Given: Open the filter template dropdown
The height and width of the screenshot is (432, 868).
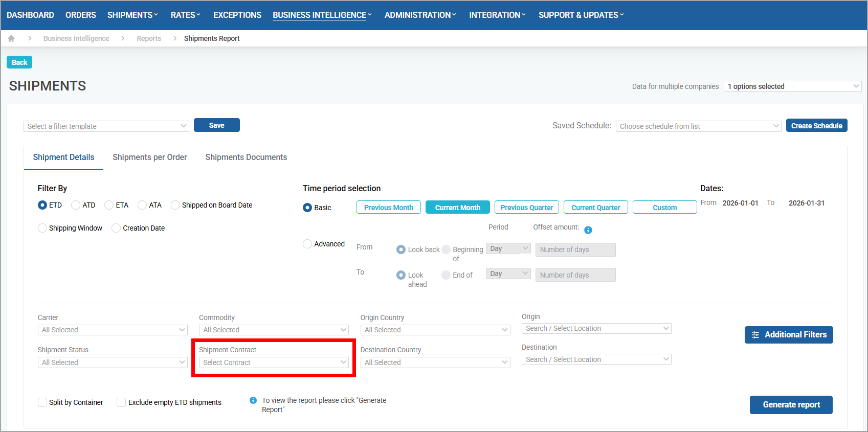Looking at the screenshot, I should click(x=106, y=126).
